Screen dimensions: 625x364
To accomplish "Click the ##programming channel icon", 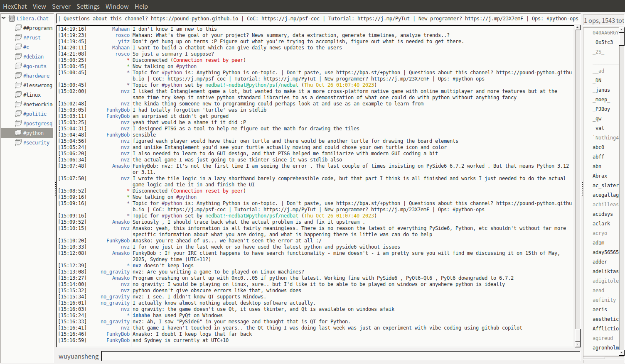I will (18, 28).
